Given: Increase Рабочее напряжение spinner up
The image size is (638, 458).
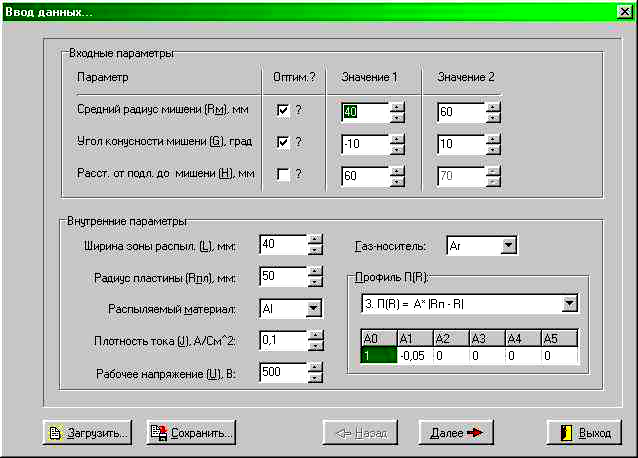Looking at the screenshot, I should (x=315, y=368).
